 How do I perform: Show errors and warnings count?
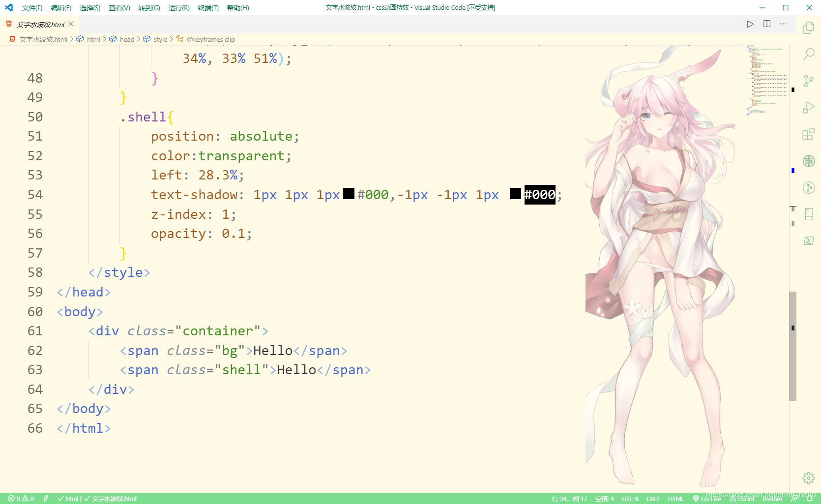click(x=21, y=499)
